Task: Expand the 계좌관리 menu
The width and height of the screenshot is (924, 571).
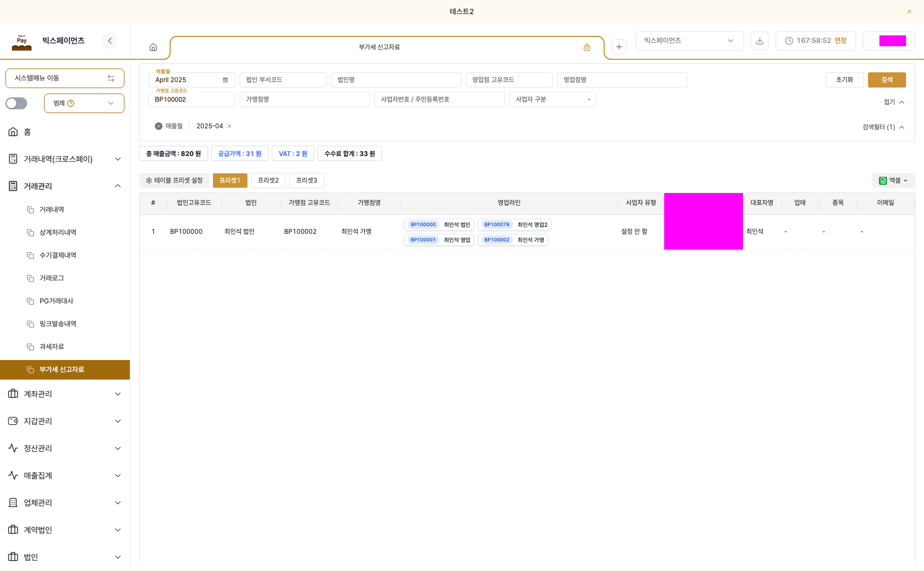Action: (x=65, y=394)
